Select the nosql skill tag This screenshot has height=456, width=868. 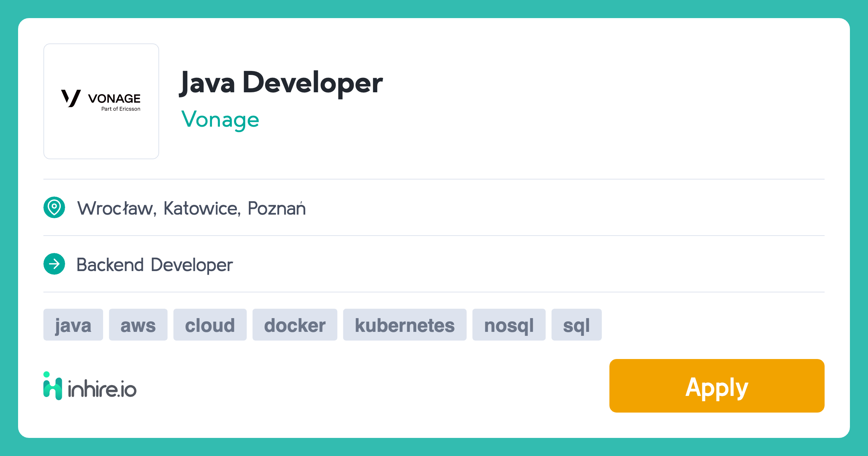coord(509,325)
